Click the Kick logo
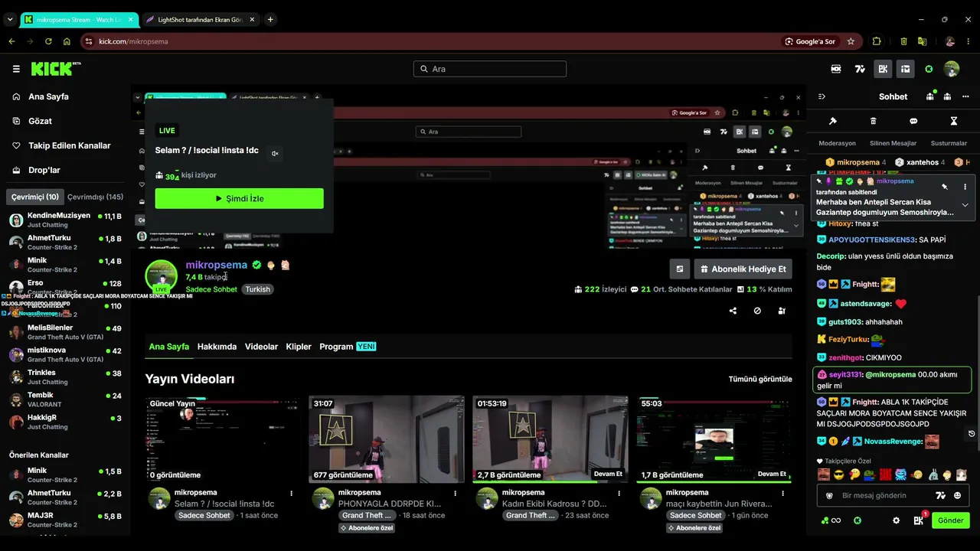The image size is (980, 551). (x=55, y=69)
